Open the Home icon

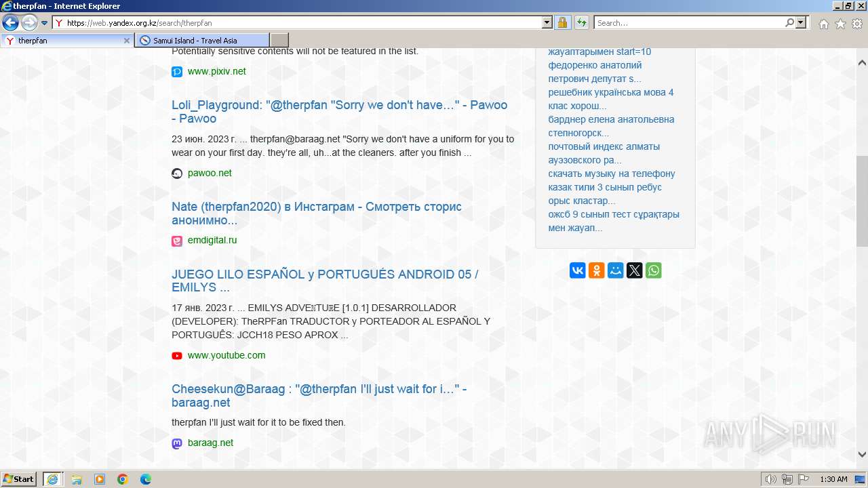click(823, 24)
